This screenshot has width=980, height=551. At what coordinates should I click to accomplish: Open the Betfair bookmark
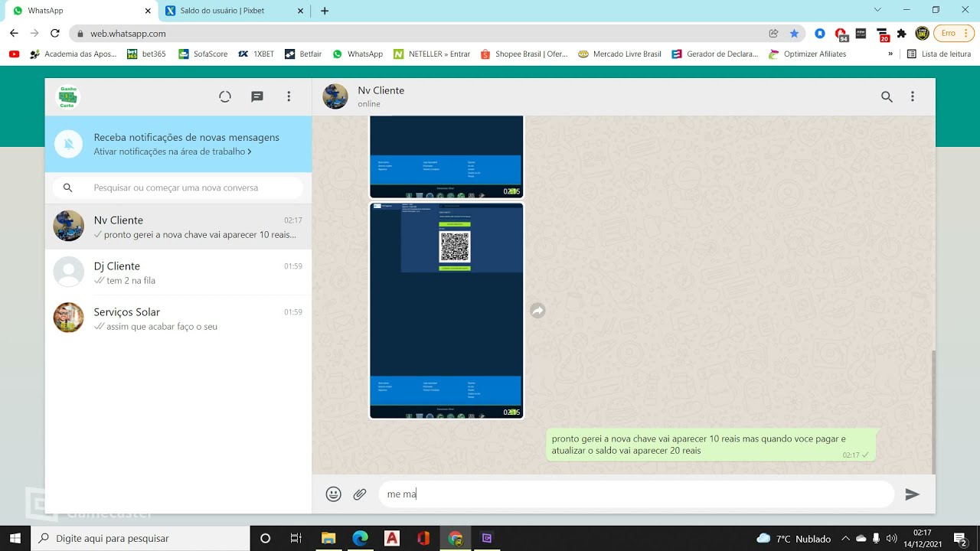303,54
